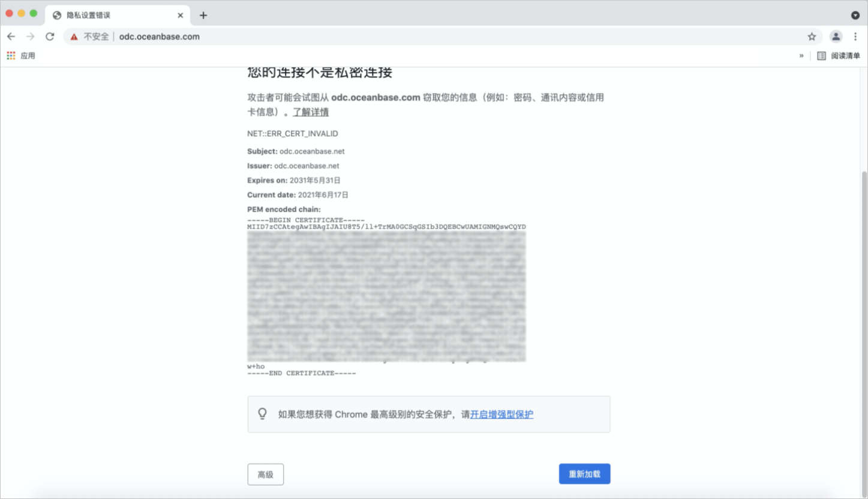Screen dimensions: 868x499
Task: Open the user profile avatar icon
Action: 836,37
